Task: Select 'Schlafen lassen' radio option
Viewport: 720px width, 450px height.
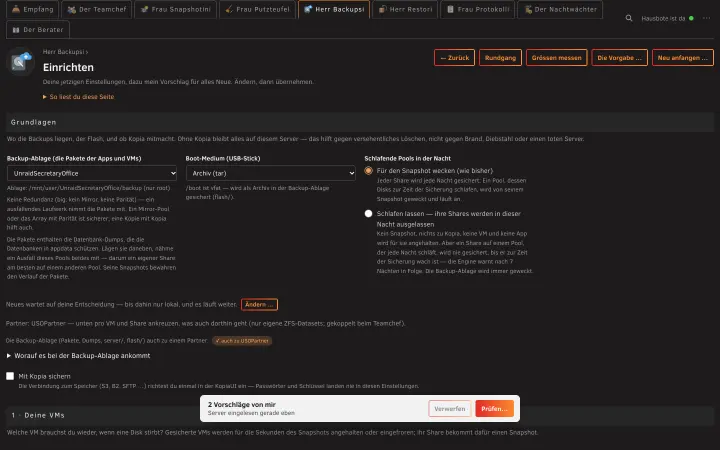Action: pos(368,214)
